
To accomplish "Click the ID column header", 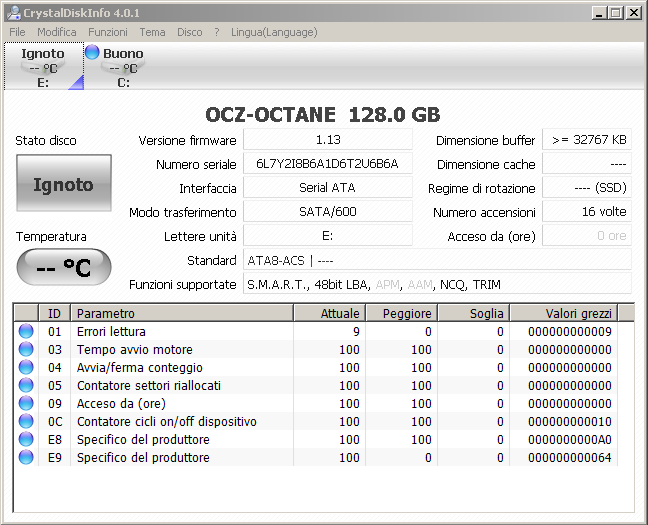I will click(x=55, y=313).
